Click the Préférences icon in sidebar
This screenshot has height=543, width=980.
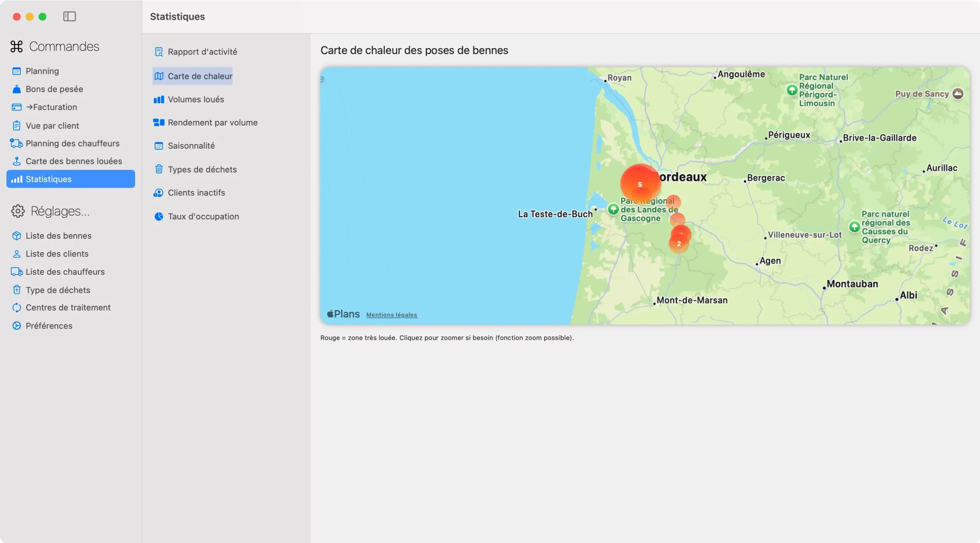click(16, 326)
